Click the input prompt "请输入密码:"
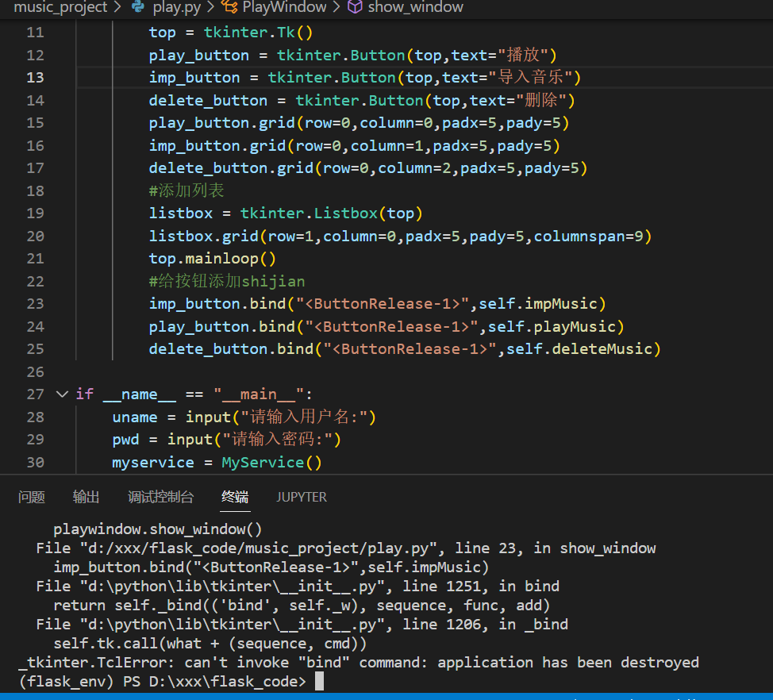This screenshot has height=700, width=773. tap(278, 440)
